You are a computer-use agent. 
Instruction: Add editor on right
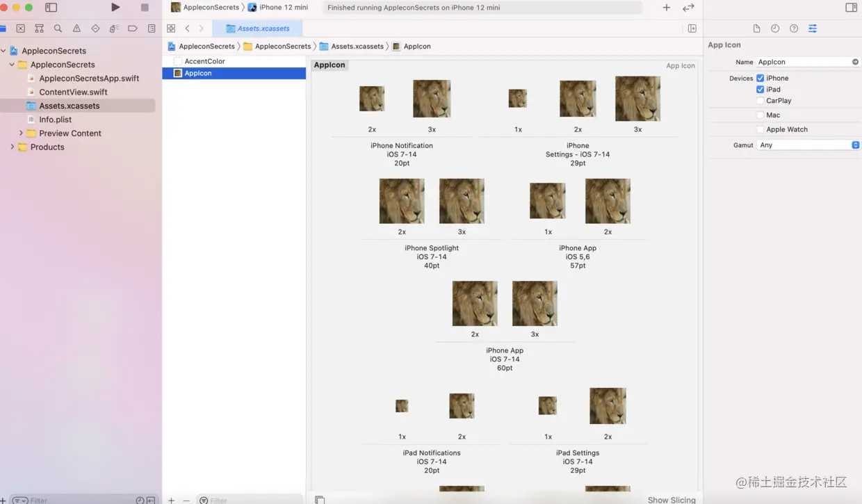[692, 29]
